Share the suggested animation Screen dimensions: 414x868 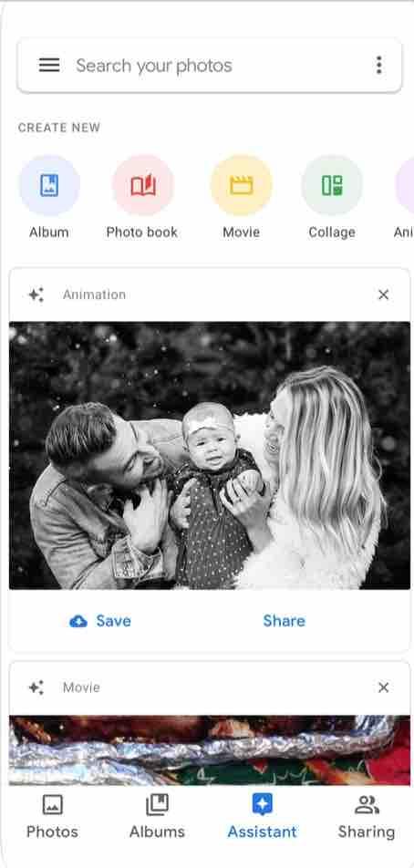tap(284, 621)
